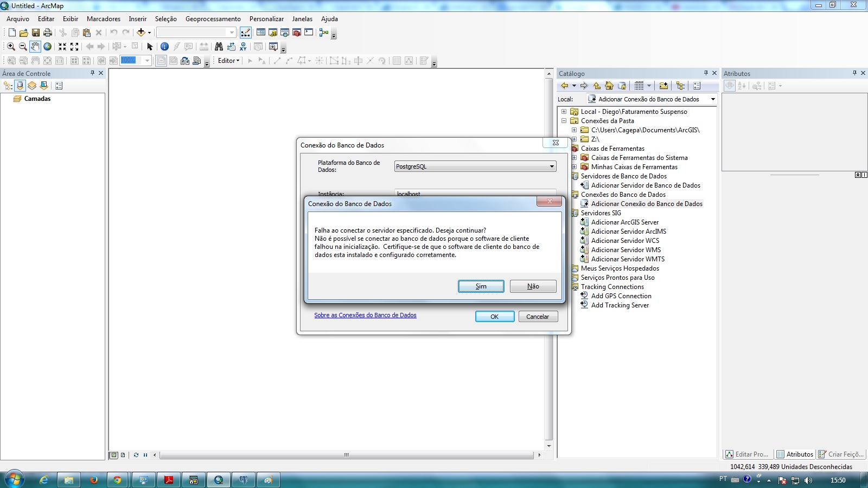Expand Minhas Caixas de Ferramentas node
The height and width of the screenshot is (488, 868).
[x=574, y=167]
